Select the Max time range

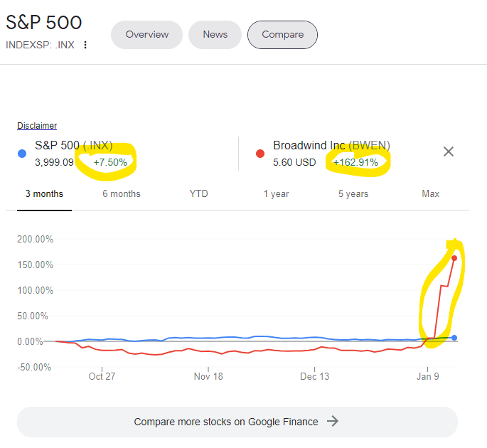tap(430, 193)
